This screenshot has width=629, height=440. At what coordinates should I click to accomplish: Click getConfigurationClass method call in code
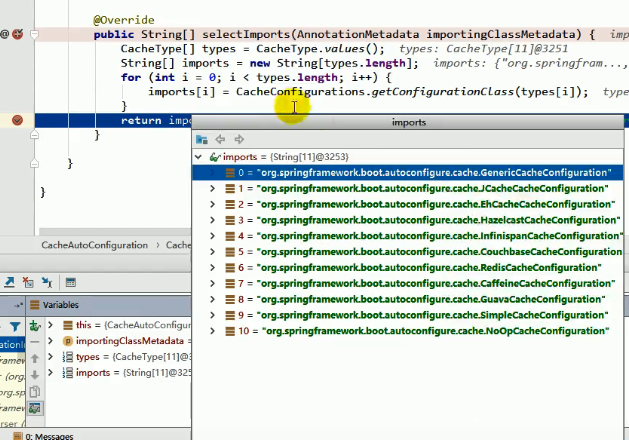tap(442, 92)
